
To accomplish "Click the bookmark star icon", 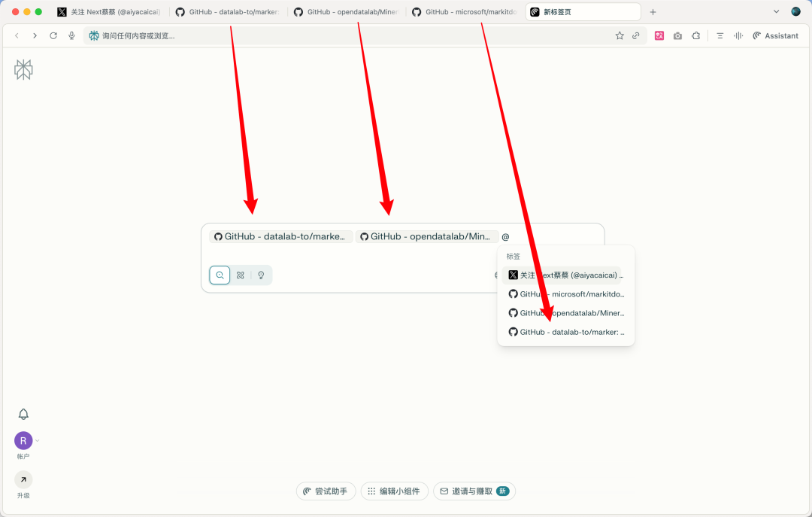I will 619,35.
